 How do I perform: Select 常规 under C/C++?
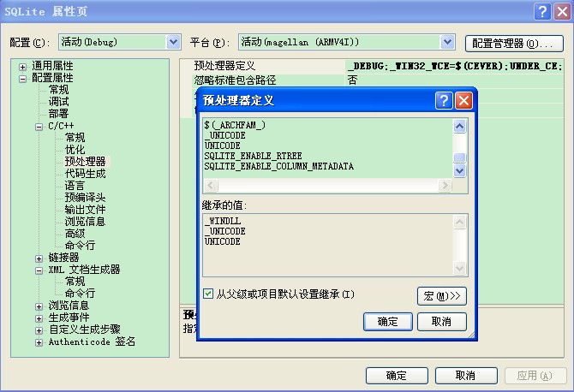click(x=75, y=138)
